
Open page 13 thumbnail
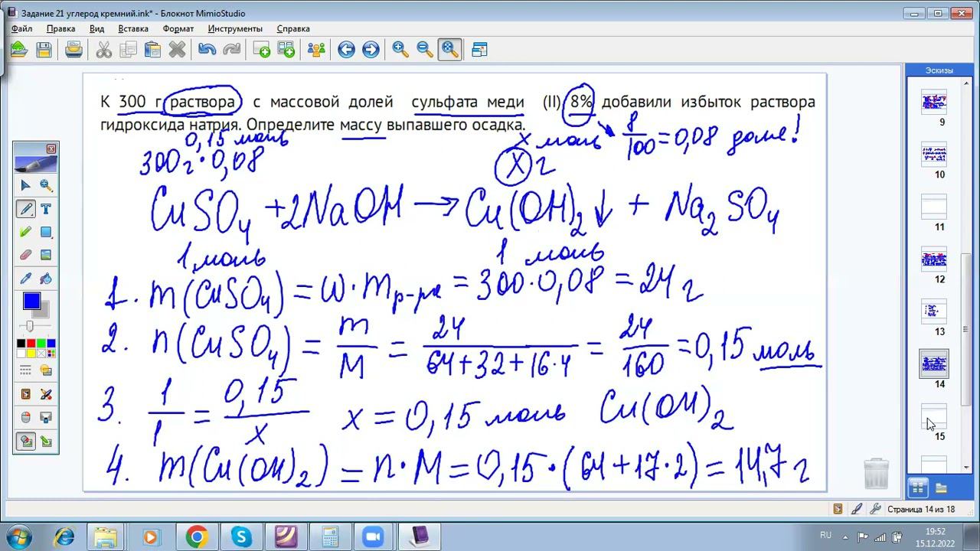934,311
